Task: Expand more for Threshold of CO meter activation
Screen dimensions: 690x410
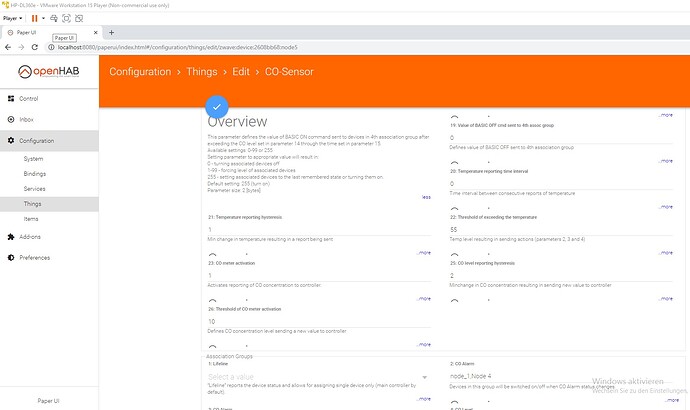Action: (424, 344)
